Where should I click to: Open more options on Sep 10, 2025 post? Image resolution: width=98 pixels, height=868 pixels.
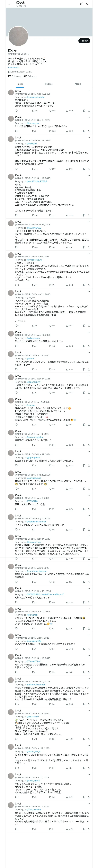pos(89,91)
